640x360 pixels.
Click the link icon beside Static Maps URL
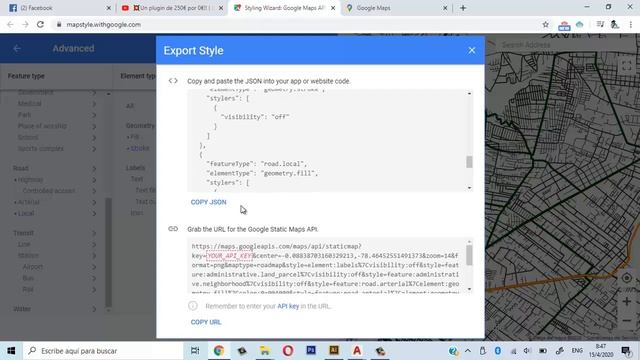coord(173,229)
